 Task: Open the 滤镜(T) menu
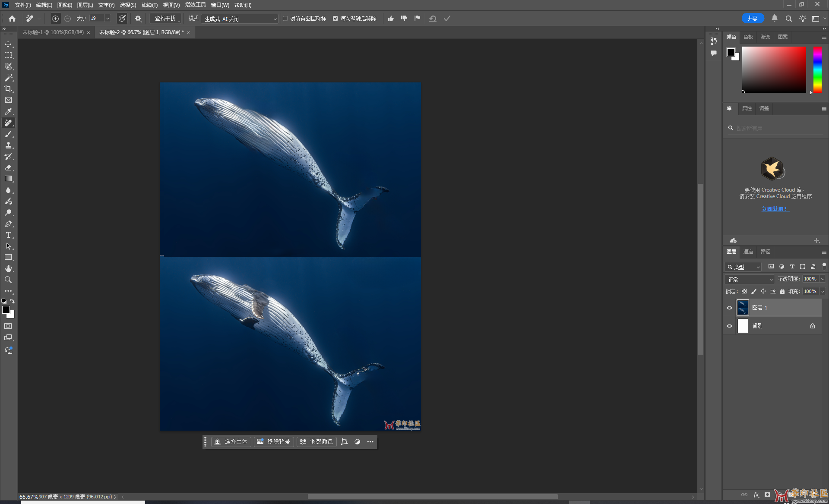149,5
